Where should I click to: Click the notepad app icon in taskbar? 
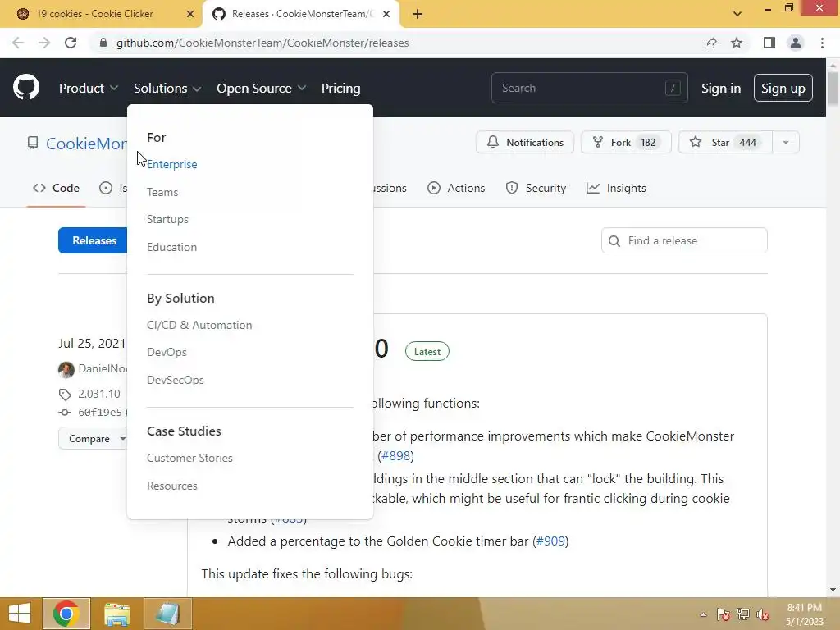pyautogui.click(x=167, y=614)
